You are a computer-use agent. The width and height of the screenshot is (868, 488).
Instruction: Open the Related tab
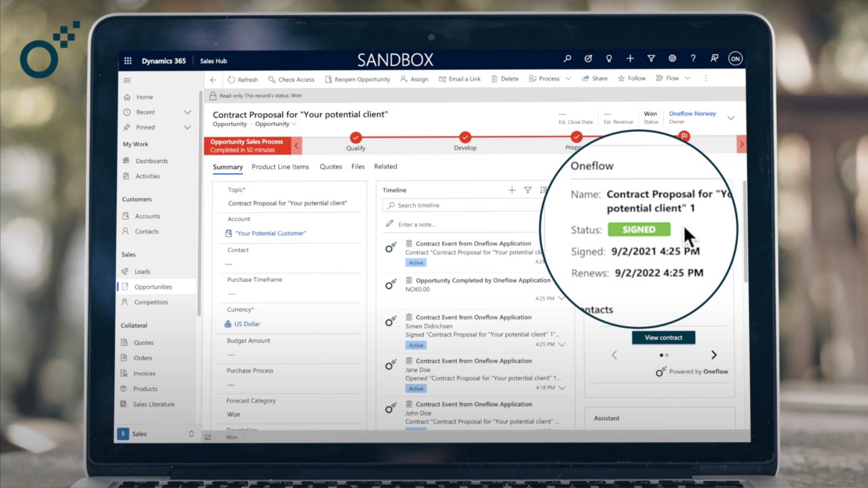click(385, 167)
